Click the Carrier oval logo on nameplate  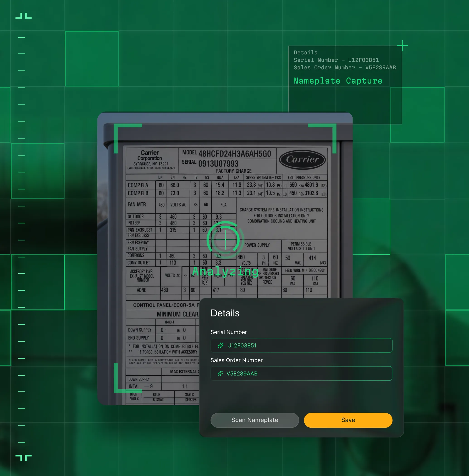point(302,159)
